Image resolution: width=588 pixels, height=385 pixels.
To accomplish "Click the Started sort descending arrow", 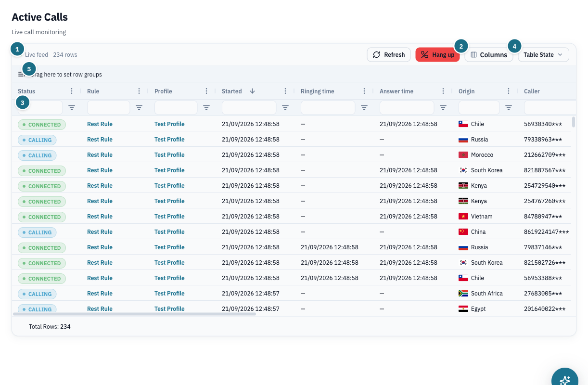I will pos(252,91).
